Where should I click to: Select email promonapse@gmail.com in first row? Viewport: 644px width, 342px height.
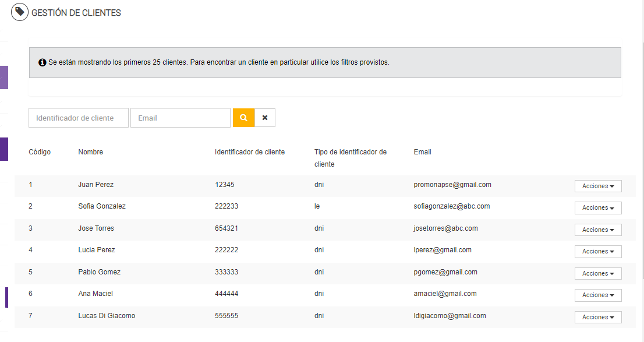(452, 185)
